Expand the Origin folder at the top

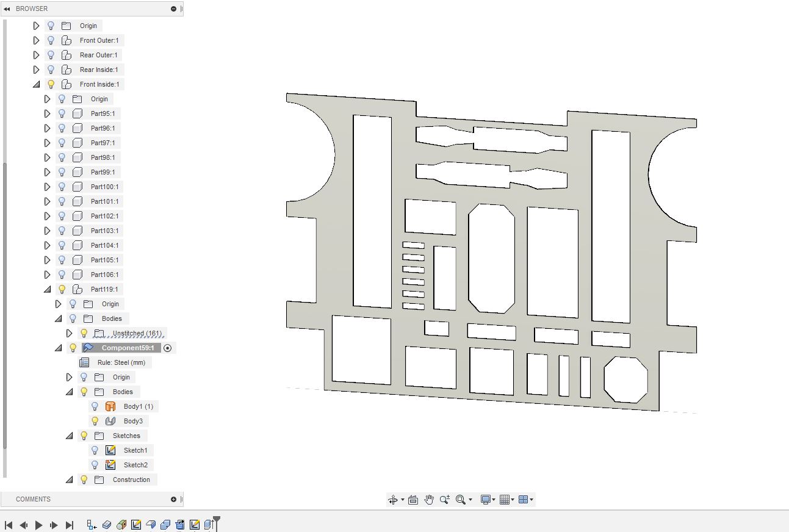coord(36,26)
